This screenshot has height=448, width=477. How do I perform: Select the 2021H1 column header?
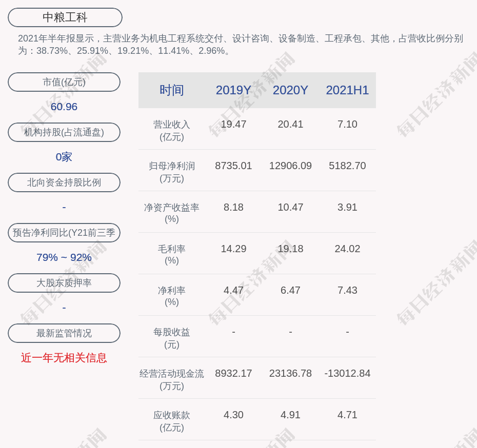pyautogui.click(x=347, y=90)
